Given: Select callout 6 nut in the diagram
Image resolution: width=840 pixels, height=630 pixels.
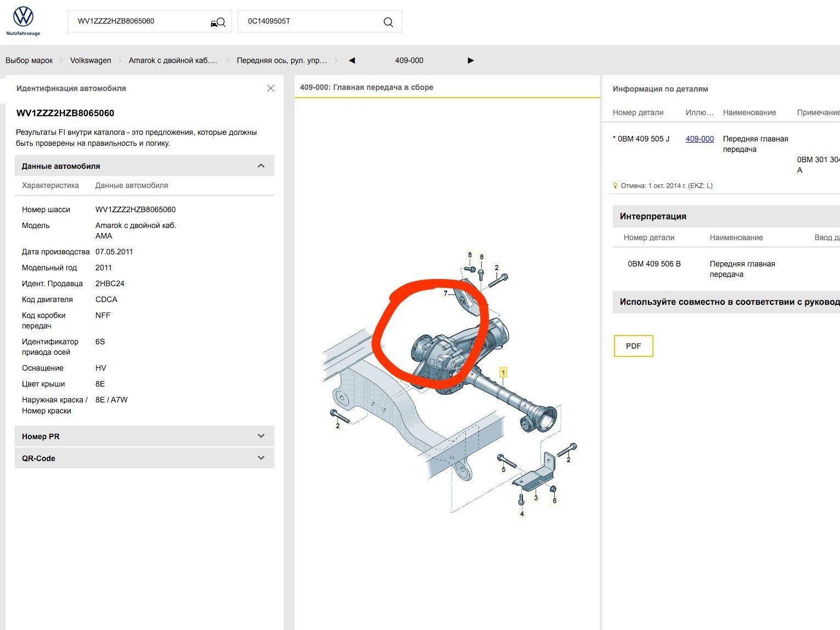Looking at the screenshot, I should pyautogui.click(x=554, y=501).
